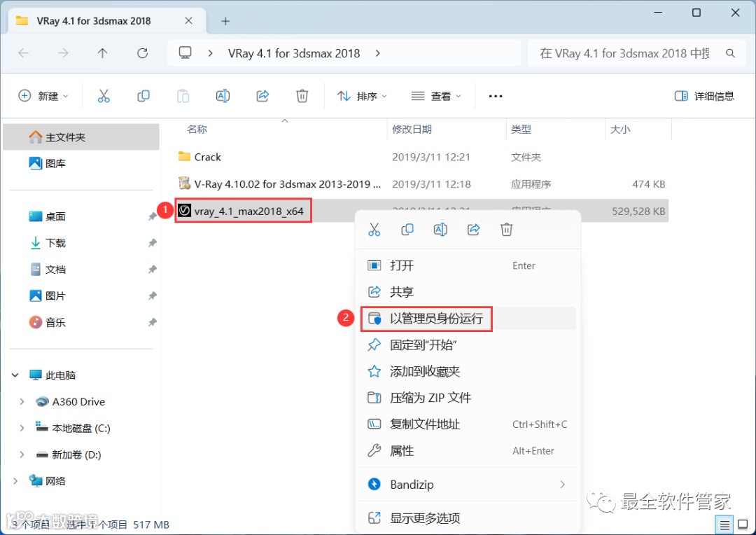Click the Delete trash icon in the toolbar

[302, 96]
